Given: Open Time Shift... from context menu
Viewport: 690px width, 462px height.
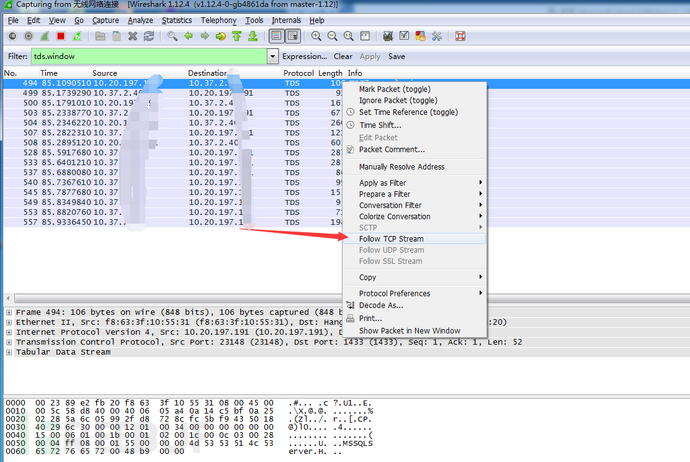Looking at the screenshot, I should [x=415, y=125].
